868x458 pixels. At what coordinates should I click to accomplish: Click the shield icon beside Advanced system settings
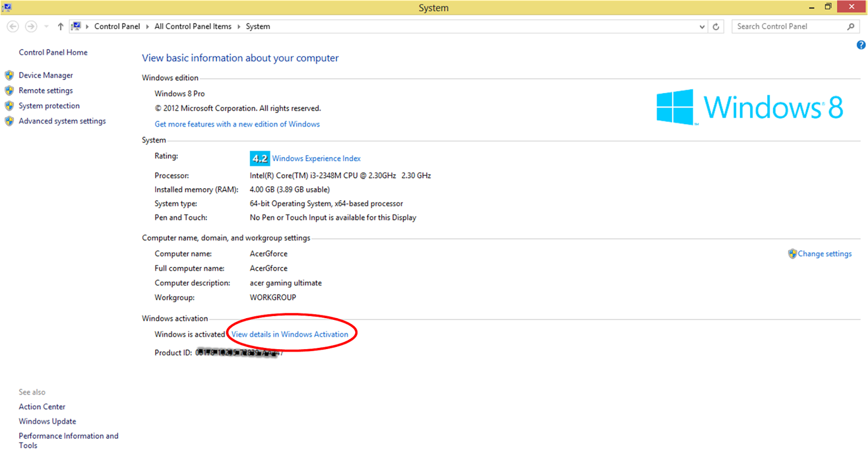tap(9, 120)
